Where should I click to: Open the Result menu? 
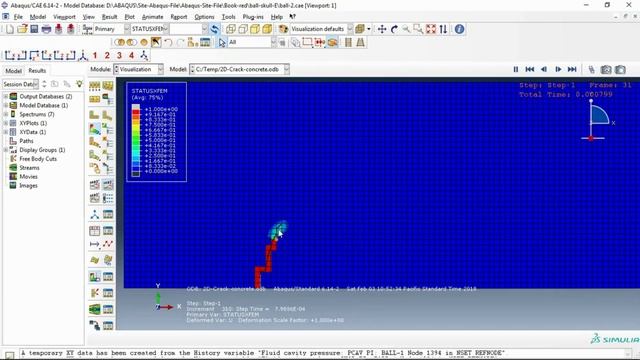tap(109, 17)
